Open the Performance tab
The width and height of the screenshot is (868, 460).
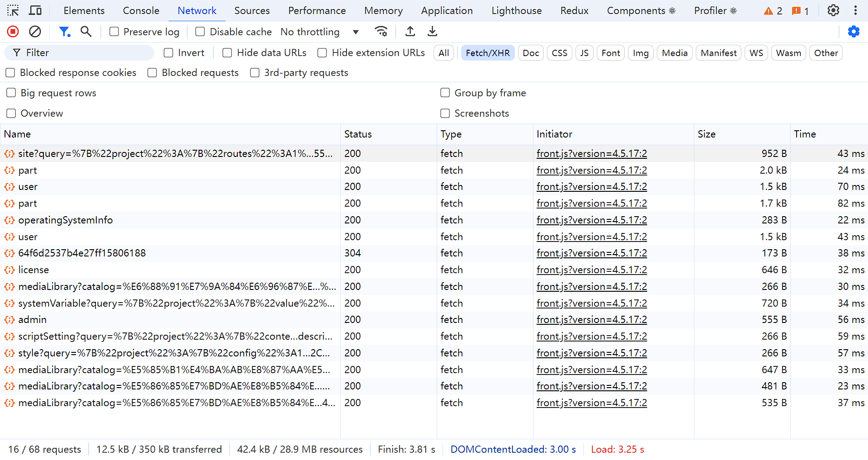point(317,10)
